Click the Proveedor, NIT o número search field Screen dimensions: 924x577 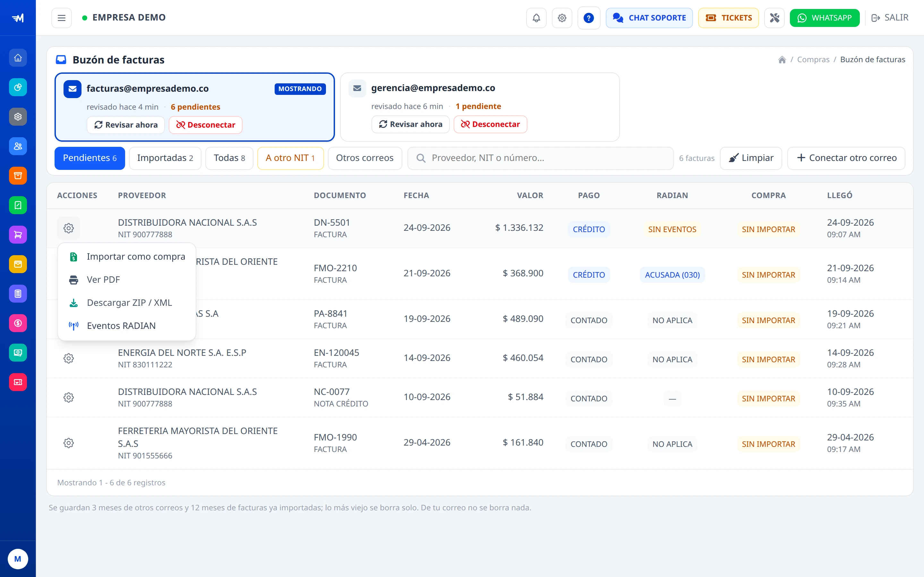click(x=540, y=158)
